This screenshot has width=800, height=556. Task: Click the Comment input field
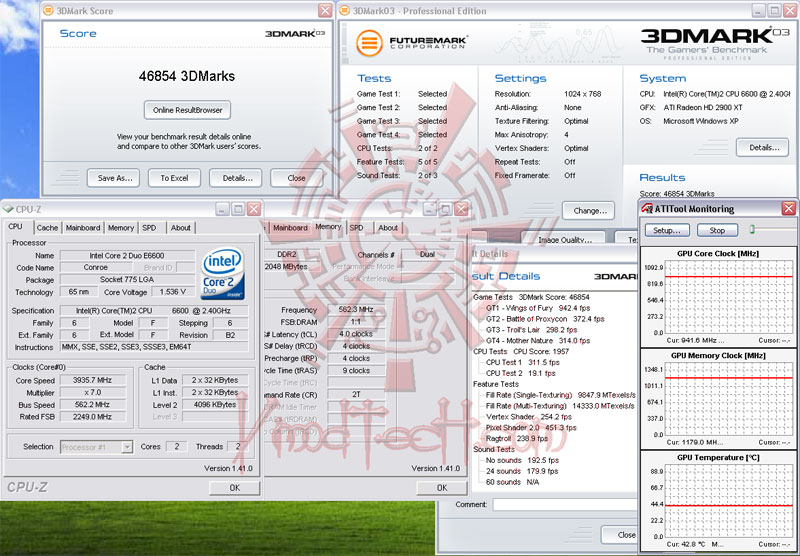pyautogui.click(x=565, y=504)
